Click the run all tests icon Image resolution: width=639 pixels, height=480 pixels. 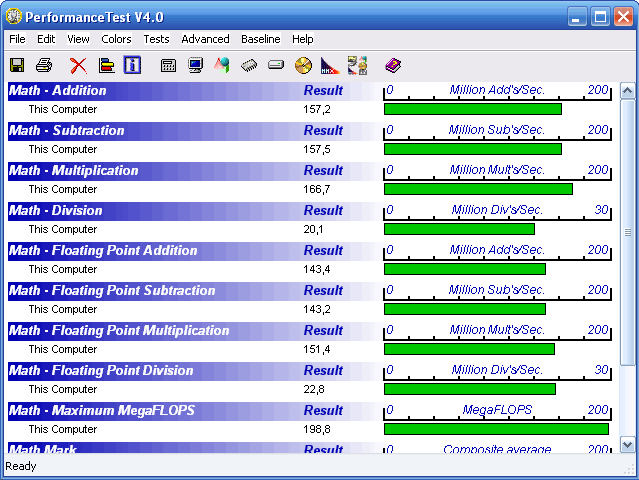(357, 65)
